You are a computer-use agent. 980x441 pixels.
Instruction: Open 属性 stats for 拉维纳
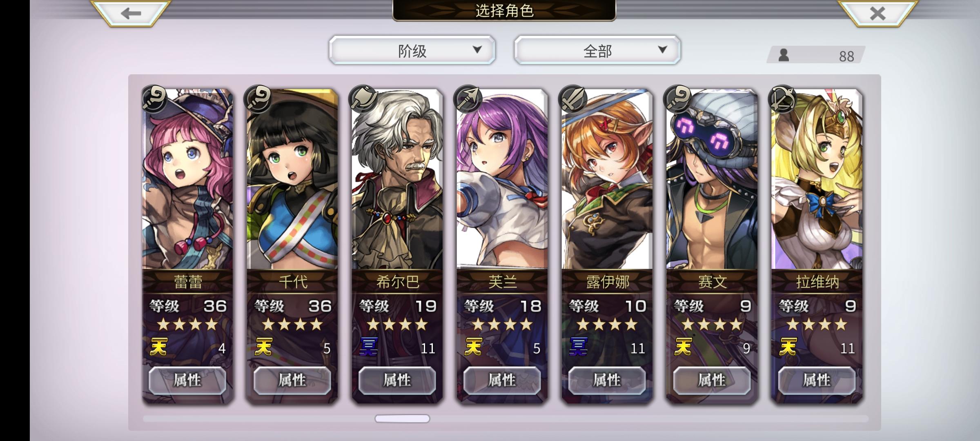(x=817, y=381)
